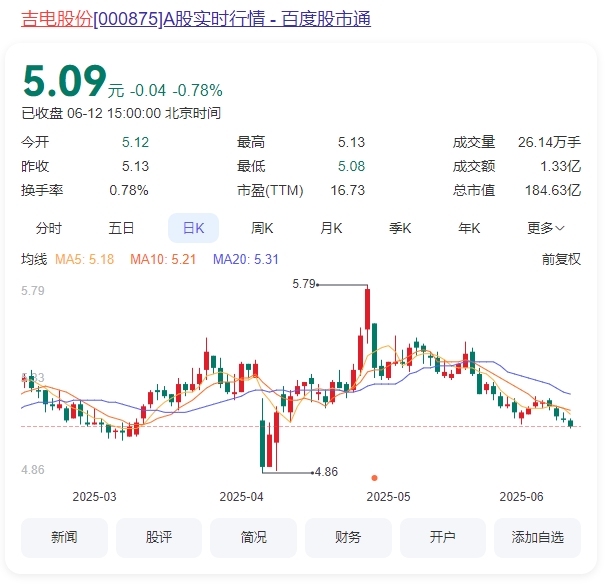Click the MA10 moving average label
The image size is (608, 585).
pyautogui.click(x=166, y=259)
